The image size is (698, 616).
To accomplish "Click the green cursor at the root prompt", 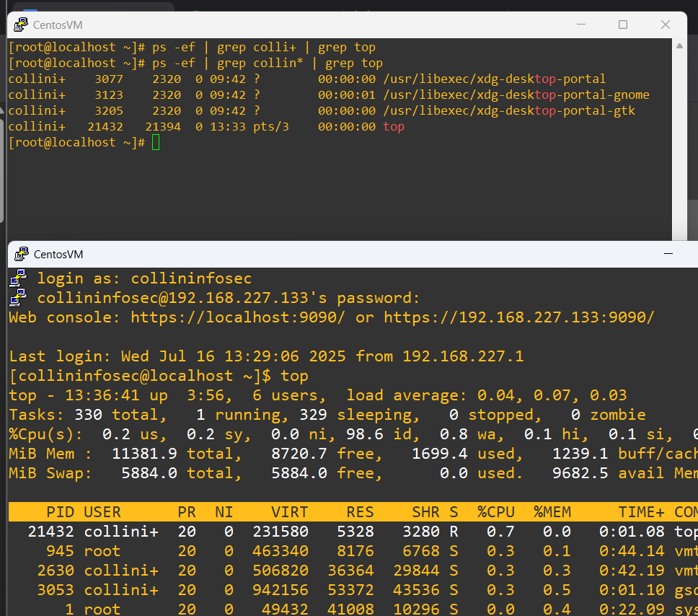I will pyautogui.click(x=156, y=143).
